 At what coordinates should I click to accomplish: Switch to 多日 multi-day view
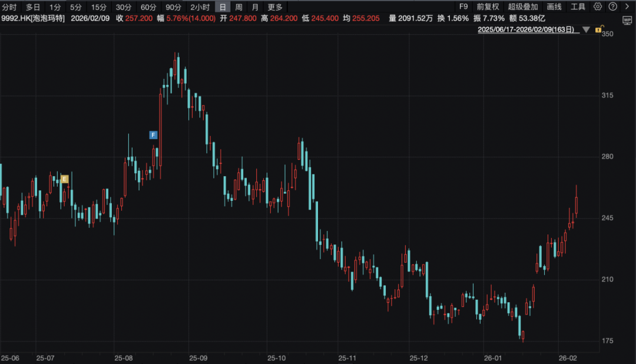pos(33,7)
